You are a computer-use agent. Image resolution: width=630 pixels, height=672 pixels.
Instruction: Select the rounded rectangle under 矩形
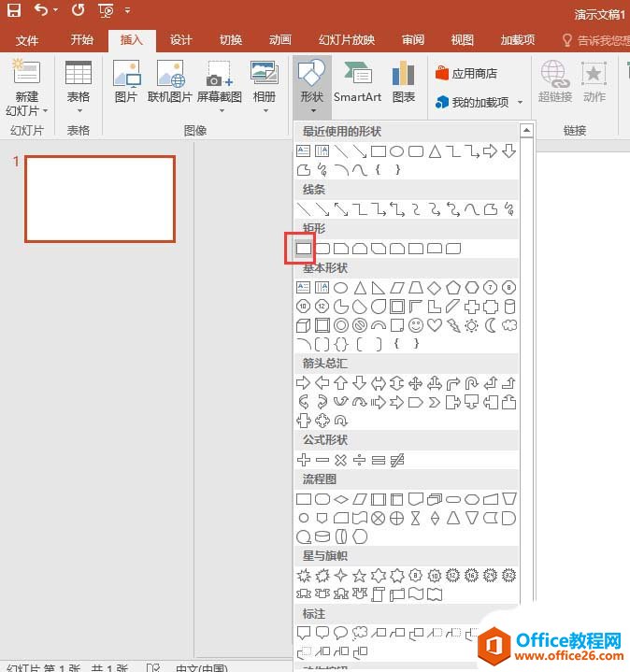tap(322, 249)
